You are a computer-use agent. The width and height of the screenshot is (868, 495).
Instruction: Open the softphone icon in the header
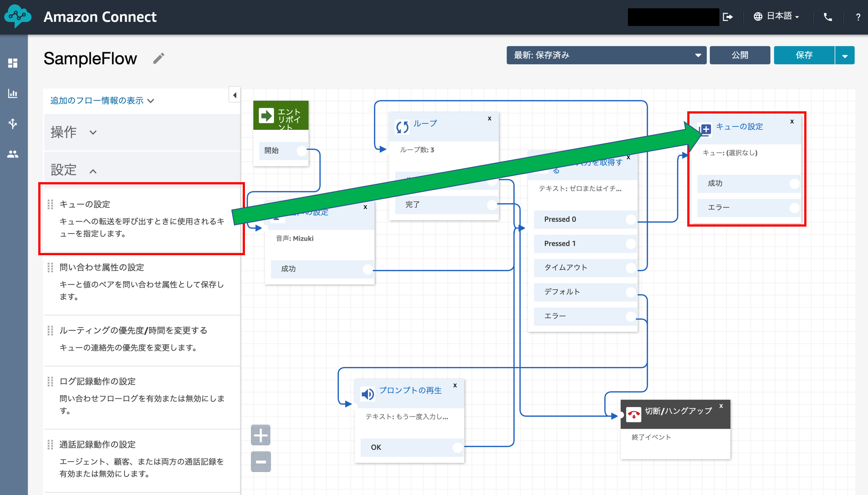[x=828, y=17]
